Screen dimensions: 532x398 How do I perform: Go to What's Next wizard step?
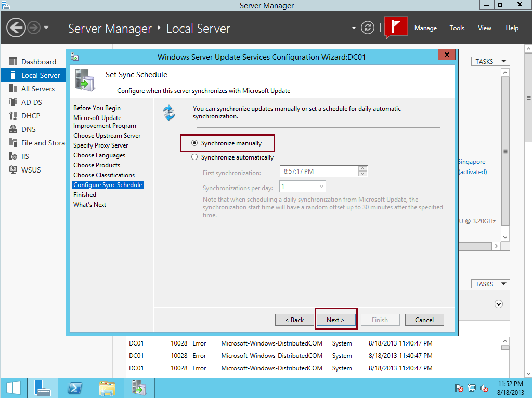click(x=89, y=204)
